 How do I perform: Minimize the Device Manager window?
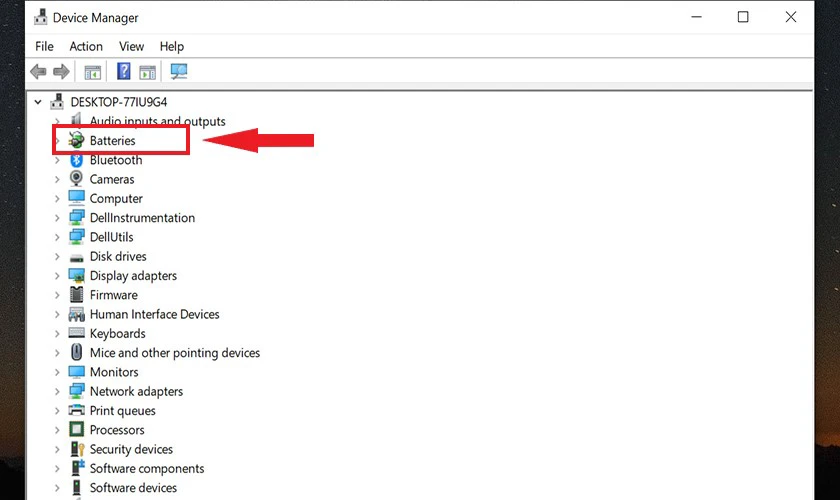point(696,17)
